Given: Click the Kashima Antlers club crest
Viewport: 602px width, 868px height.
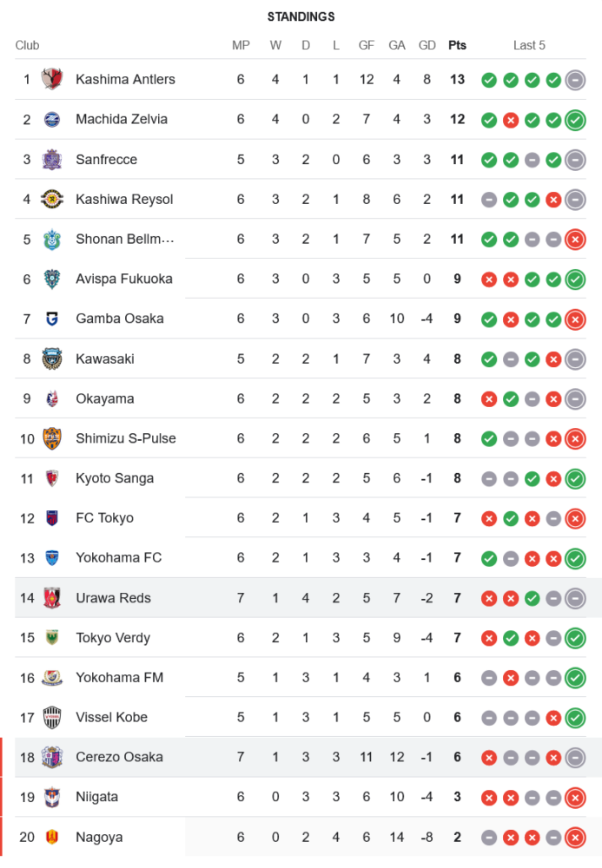Looking at the screenshot, I should 52,80.
